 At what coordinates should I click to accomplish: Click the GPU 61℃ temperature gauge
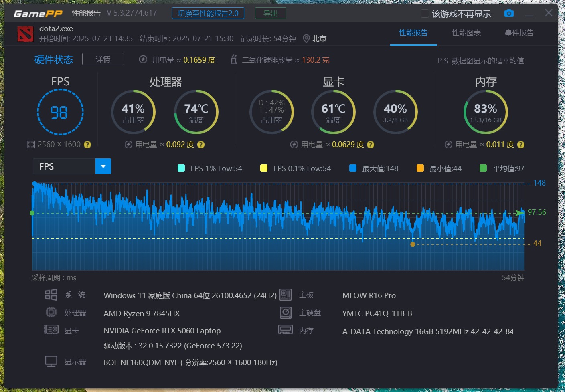coord(333,112)
